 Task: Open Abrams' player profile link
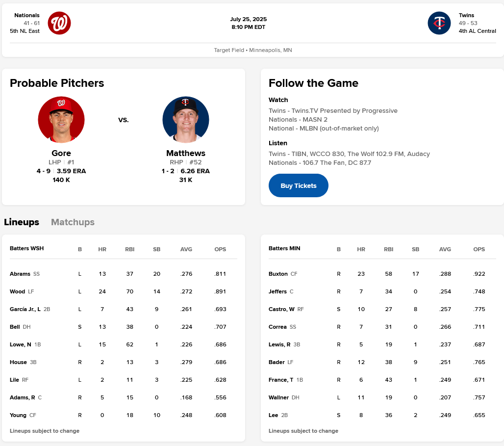pyautogui.click(x=20, y=274)
